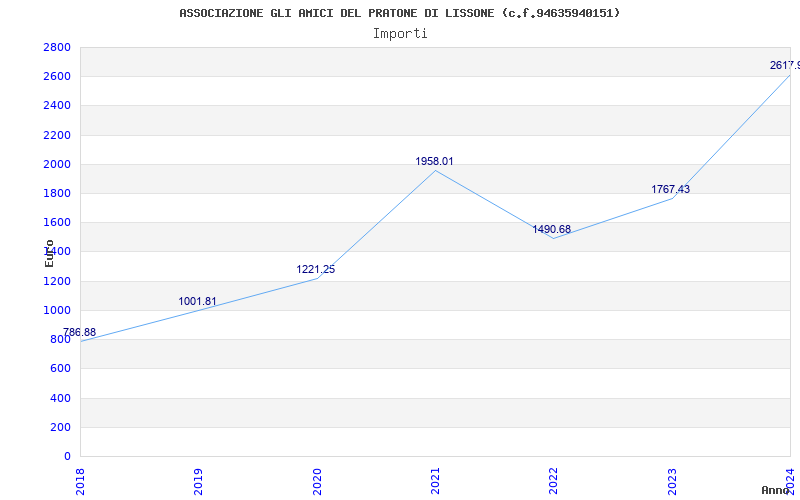Select the 2000 y-axis tick label

[57, 164]
